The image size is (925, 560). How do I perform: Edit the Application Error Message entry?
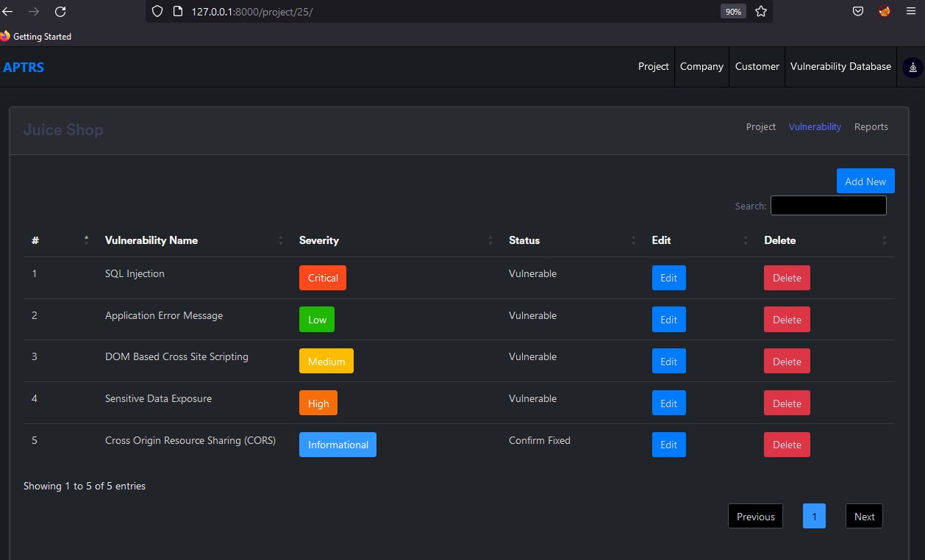point(668,320)
